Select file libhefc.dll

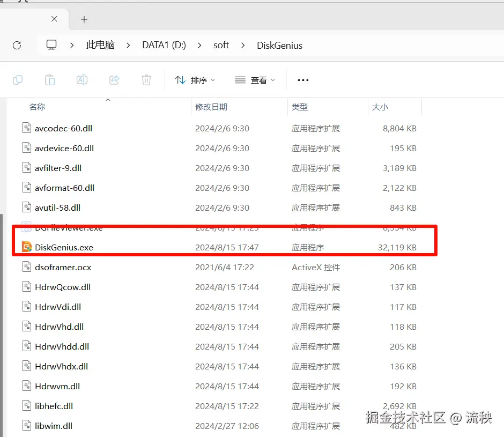[54, 406]
